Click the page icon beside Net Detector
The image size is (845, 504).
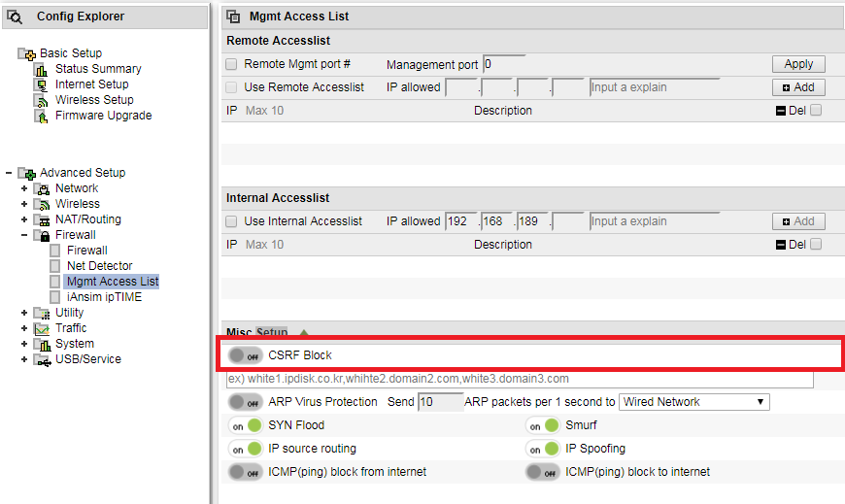click(x=54, y=266)
